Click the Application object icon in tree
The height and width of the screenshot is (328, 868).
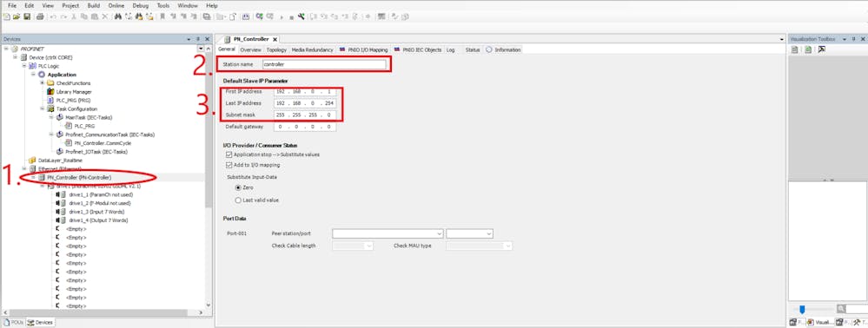pyautogui.click(x=42, y=75)
